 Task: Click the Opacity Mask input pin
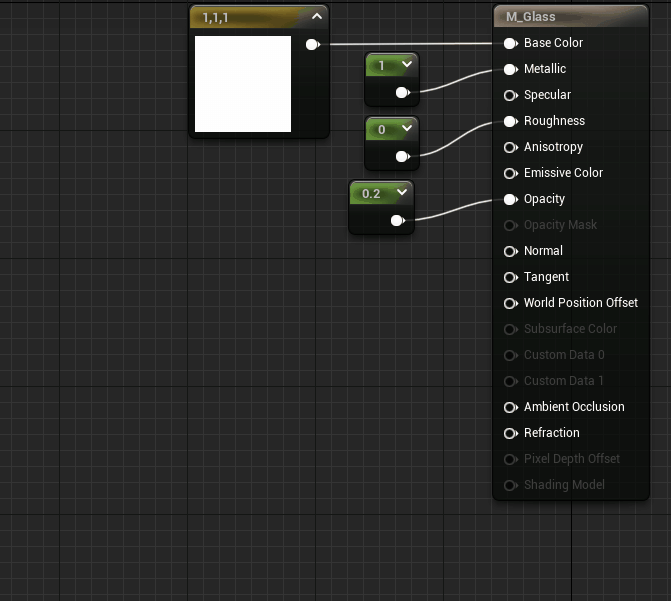pos(511,226)
